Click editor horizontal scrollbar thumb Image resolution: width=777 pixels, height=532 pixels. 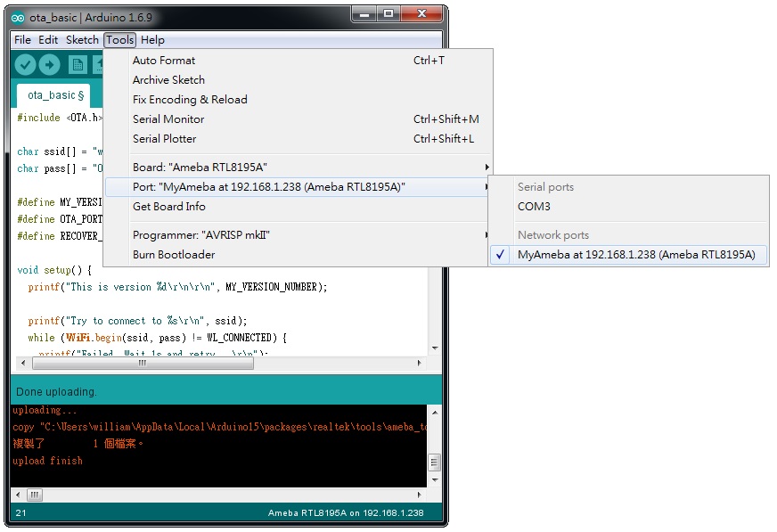143,363
